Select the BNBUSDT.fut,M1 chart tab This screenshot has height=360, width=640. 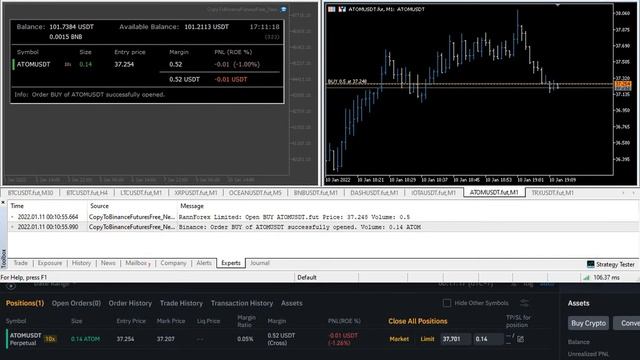[x=316, y=193]
